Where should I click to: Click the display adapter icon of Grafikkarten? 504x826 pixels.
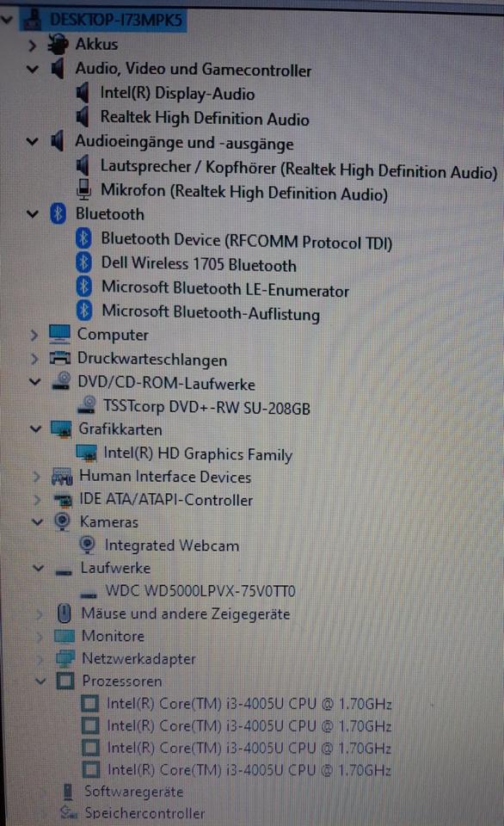61,429
